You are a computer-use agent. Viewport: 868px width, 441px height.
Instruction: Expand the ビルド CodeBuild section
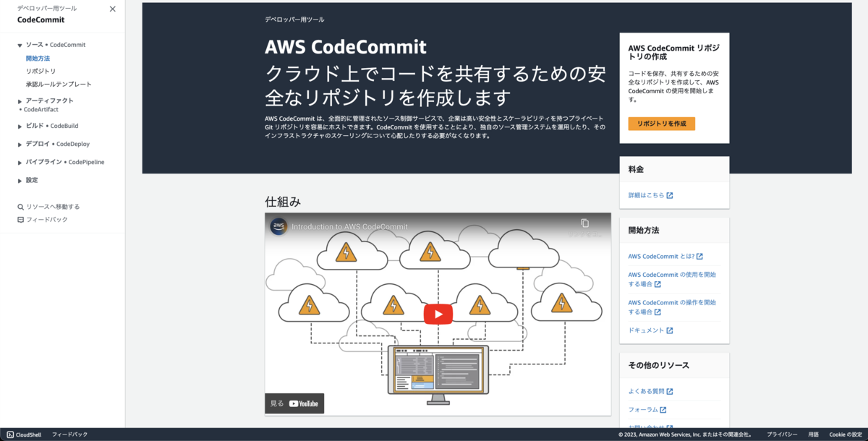coord(20,126)
